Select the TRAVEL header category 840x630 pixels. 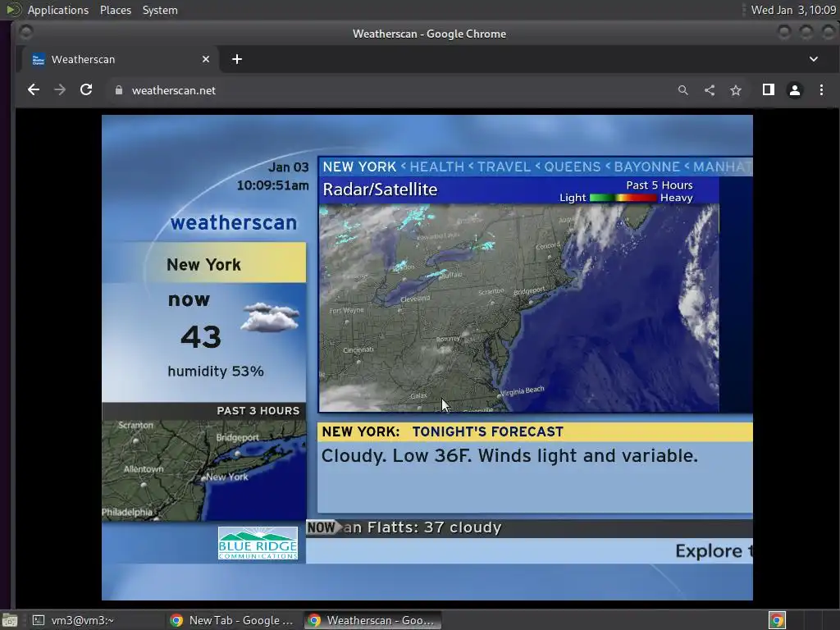pyautogui.click(x=504, y=167)
